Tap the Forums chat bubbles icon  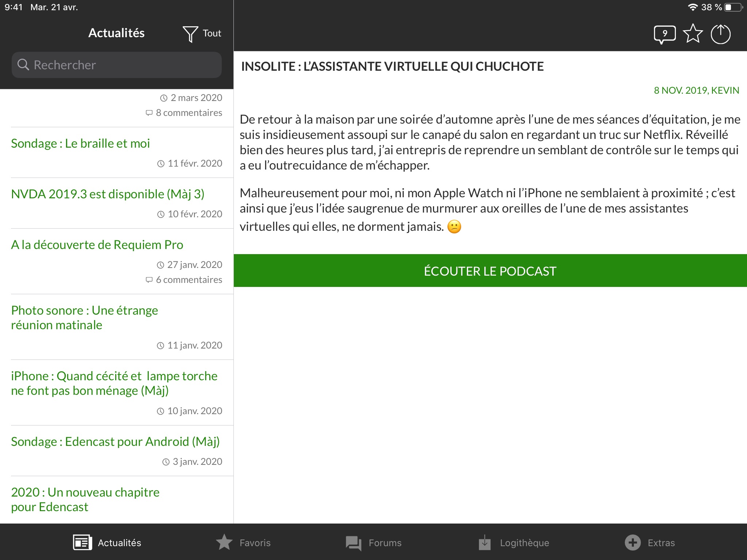pos(353,543)
